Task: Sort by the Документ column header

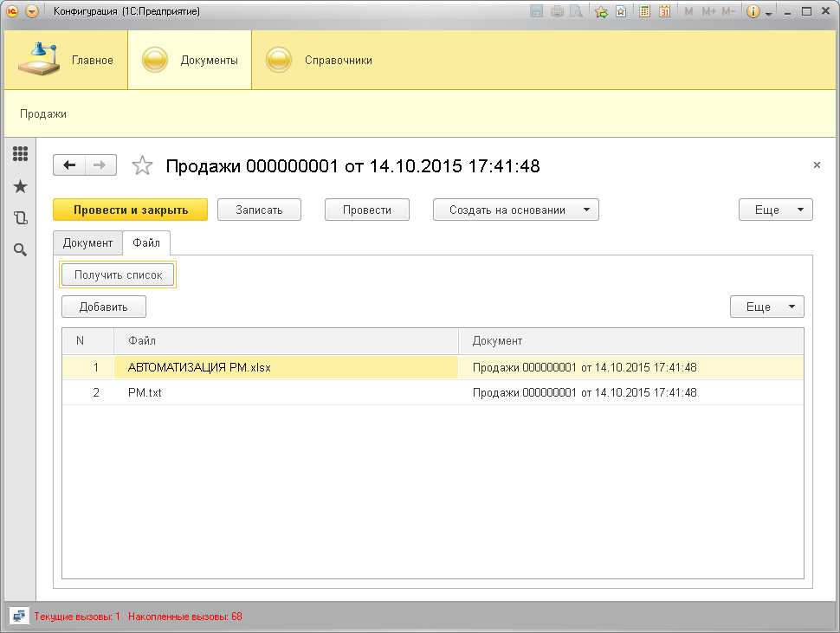Action: pos(631,341)
